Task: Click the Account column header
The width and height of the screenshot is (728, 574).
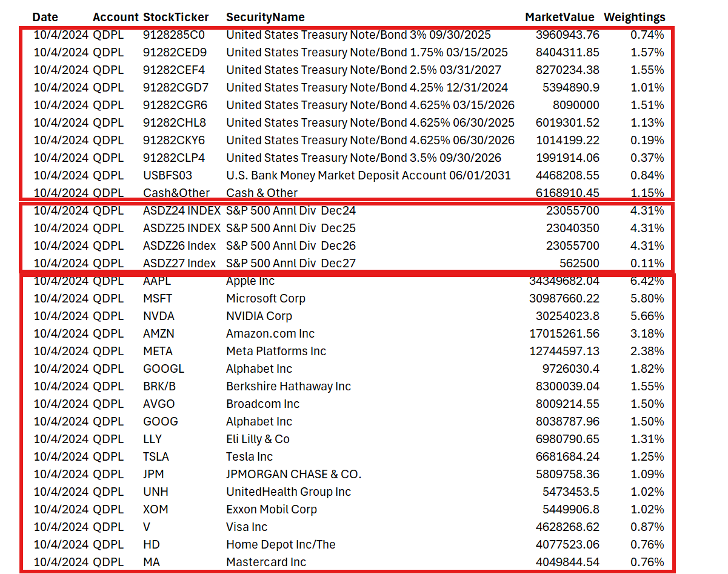Action: click(115, 17)
